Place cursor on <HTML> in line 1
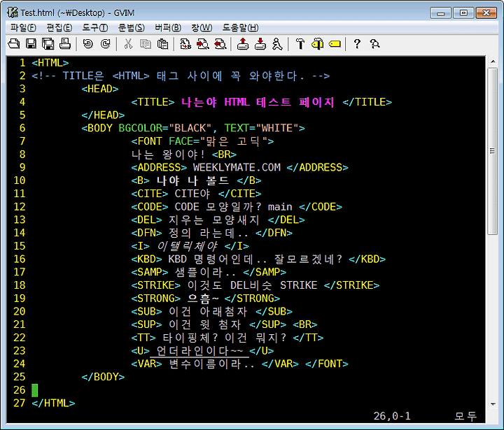This screenshot has width=504, height=430. click(x=50, y=63)
